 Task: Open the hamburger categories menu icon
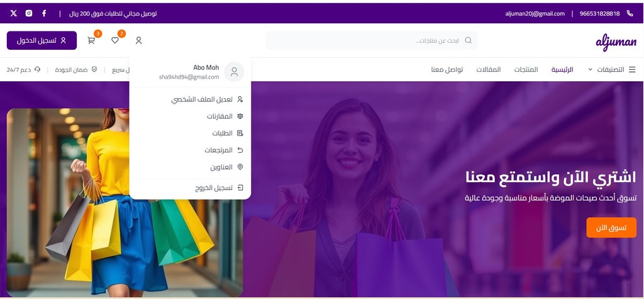(x=632, y=69)
